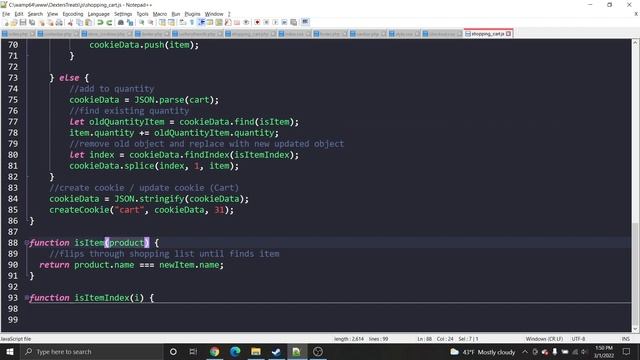
Task: Click the 'return' keyword on line 90
Action: click(54, 265)
